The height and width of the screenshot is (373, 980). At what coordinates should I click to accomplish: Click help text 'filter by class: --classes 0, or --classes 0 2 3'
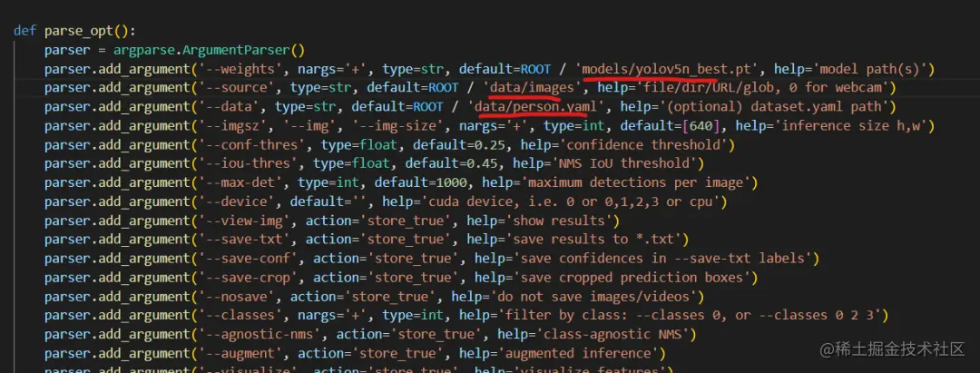tap(689, 315)
